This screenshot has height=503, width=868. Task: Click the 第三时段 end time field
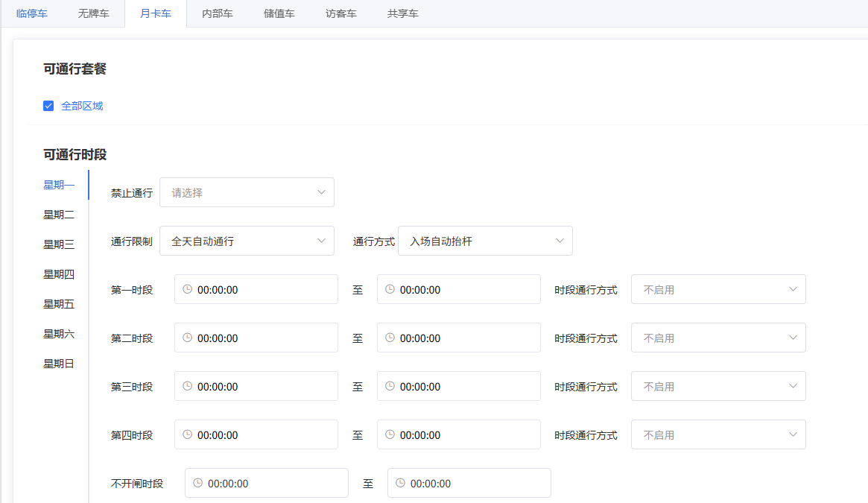[x=458, y=386]
